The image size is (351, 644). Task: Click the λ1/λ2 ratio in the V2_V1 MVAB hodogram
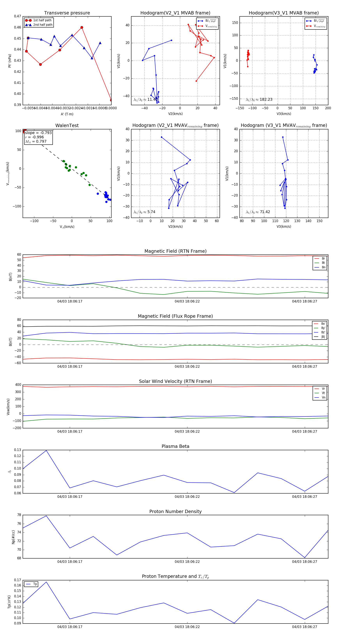click(145, 100)
